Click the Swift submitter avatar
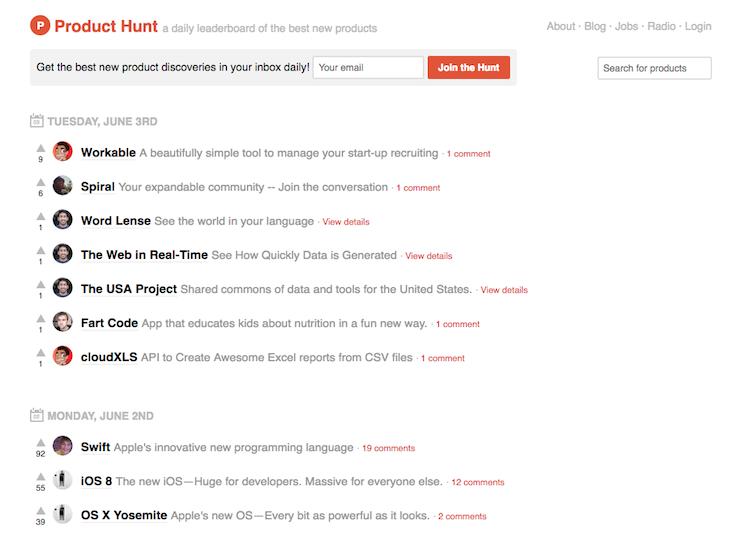 coord(63,446)
